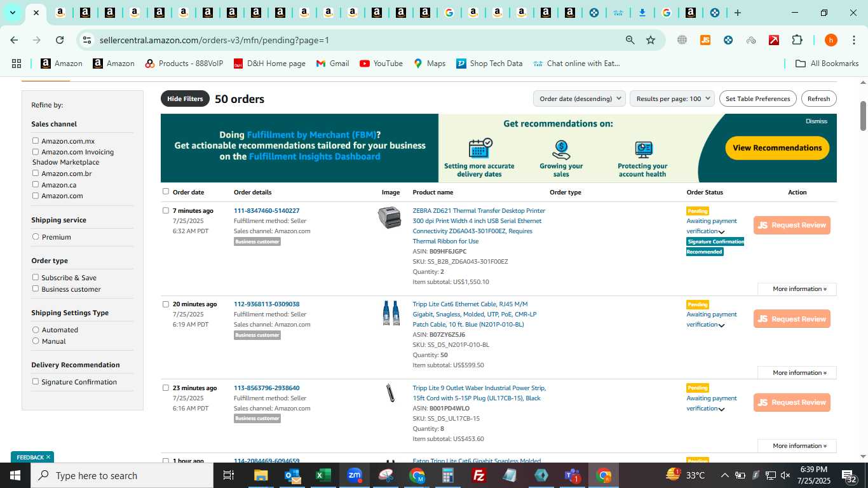Expand More information for Cat6 cable order

tap(797, 373)
